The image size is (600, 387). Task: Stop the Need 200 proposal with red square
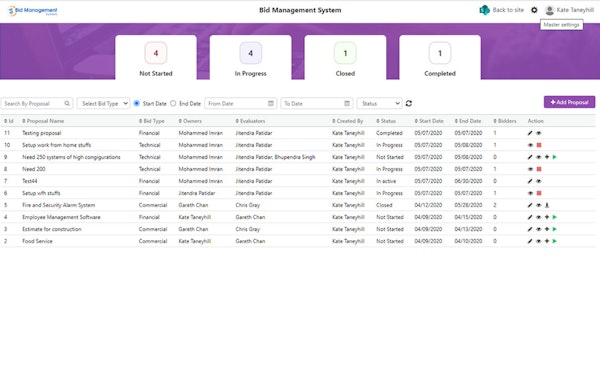[539, 169]
